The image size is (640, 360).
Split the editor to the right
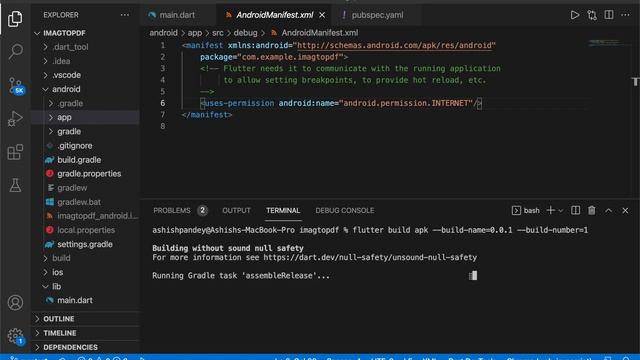click(609, 15)
